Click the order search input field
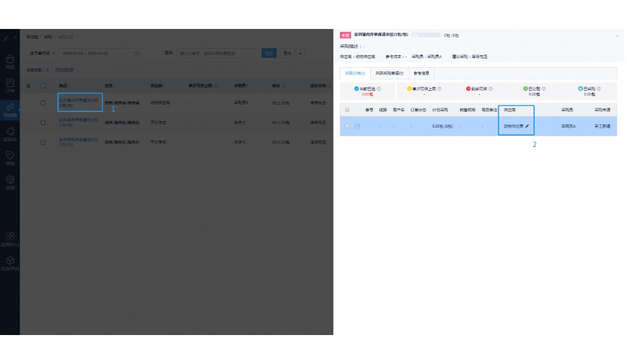The height and width of the screenshot is (364, 627). [217, 53]
